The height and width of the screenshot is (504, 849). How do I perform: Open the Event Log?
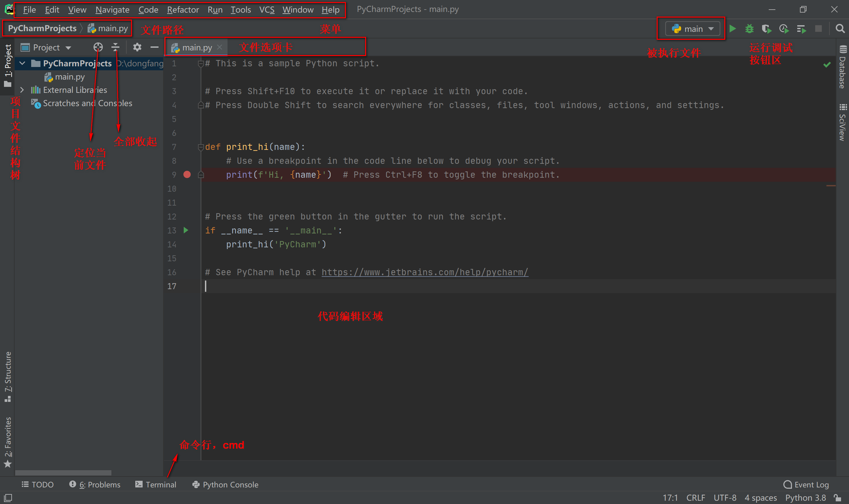pyautogui.click(x=806, y=484)
